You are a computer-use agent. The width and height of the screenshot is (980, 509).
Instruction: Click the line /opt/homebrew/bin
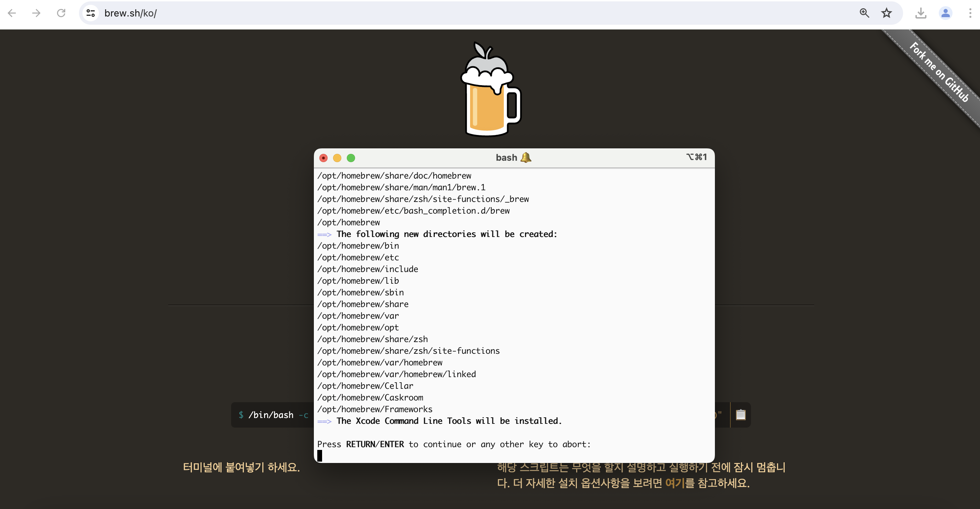(358, 246)
